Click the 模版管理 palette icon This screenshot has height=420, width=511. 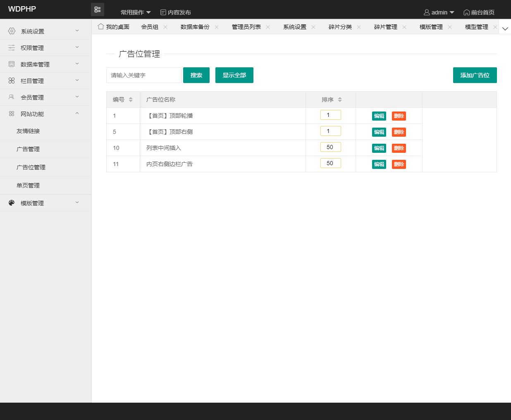coord(12,203)
